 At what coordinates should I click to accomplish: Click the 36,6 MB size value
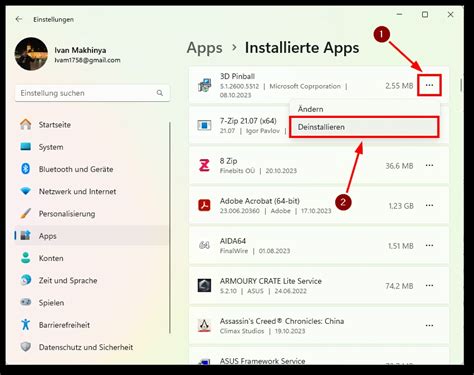click(x=399, y=166)
